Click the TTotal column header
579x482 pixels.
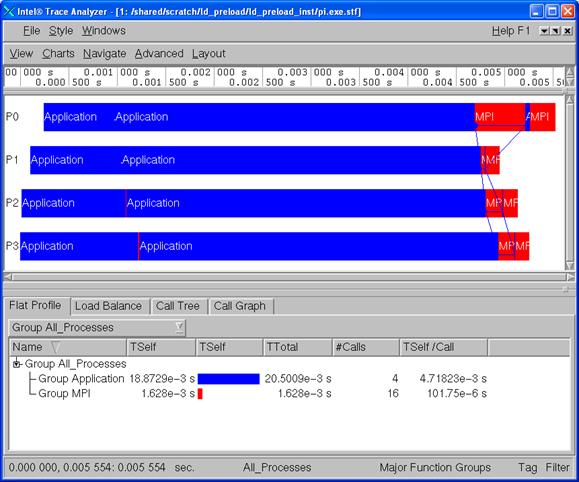298,347
